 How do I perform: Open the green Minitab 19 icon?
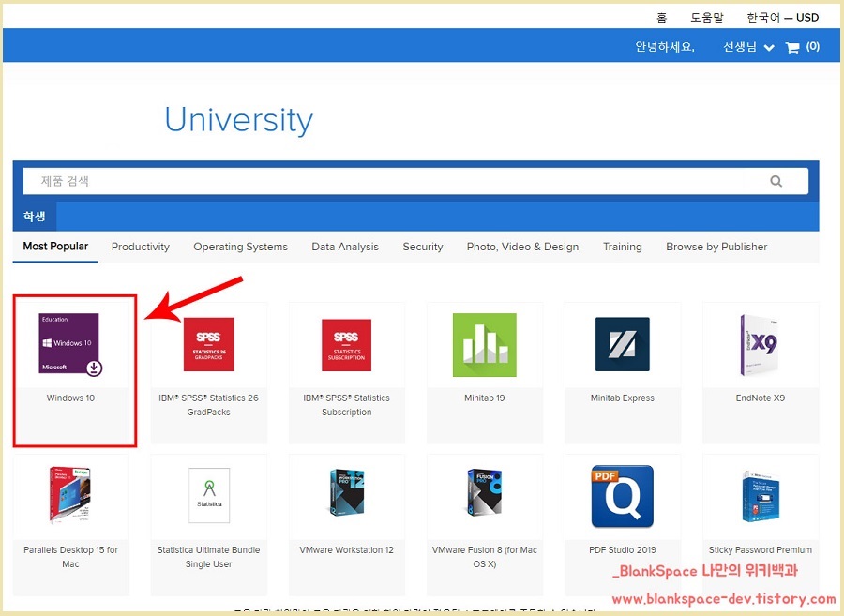pyautogui.click(x=485, y=345)
